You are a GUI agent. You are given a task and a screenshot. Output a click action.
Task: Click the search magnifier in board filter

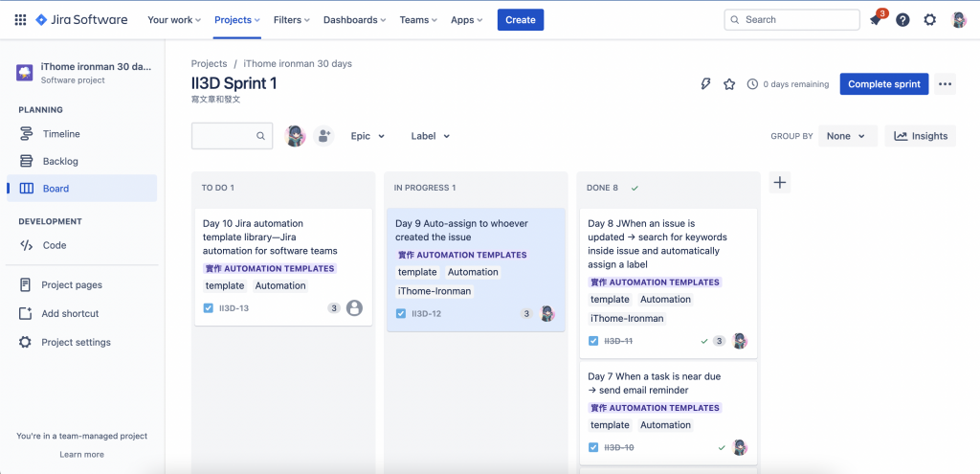260,136
